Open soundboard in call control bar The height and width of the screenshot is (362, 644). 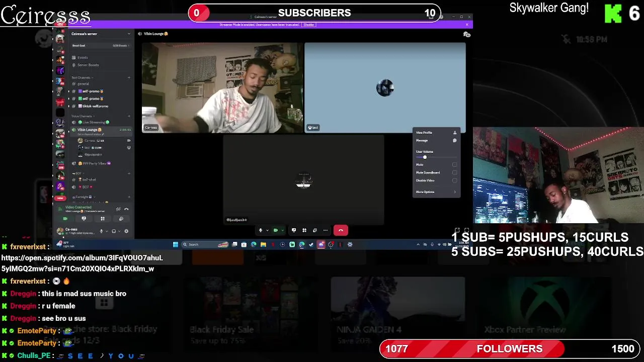pos(315,230)
